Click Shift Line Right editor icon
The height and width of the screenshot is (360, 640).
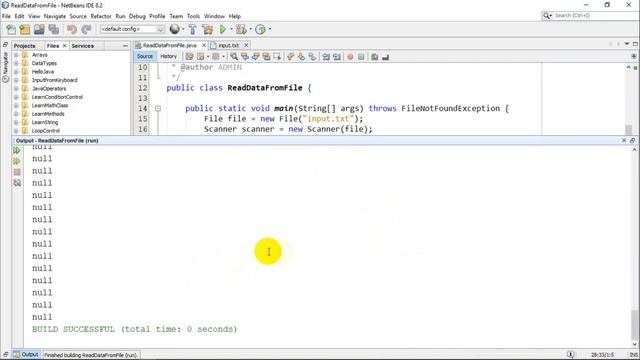click(x=337, y=57)
